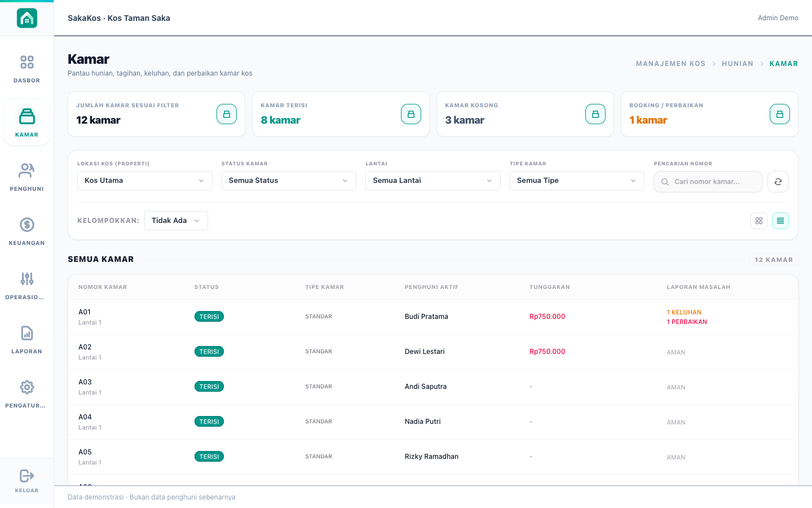Open the Dasbor sidebar section
812x508 pixels.
click(x=27, y=69)
